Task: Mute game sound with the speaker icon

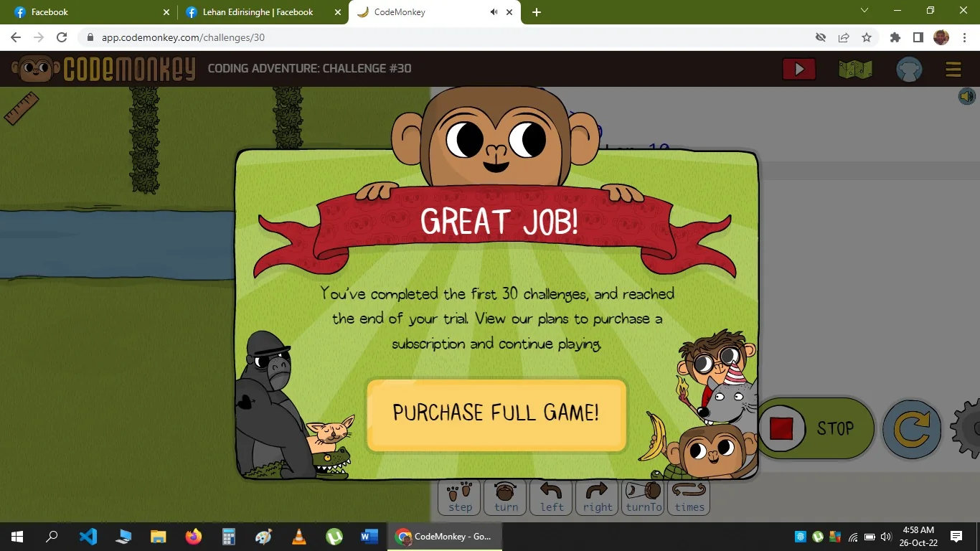Action: (x=967, y=96)
